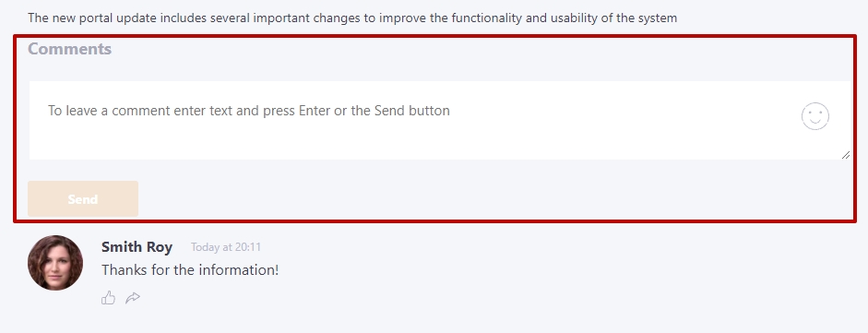Click the text area resize handle
Screen dimensions: 868x333
[x=845, y=155]
